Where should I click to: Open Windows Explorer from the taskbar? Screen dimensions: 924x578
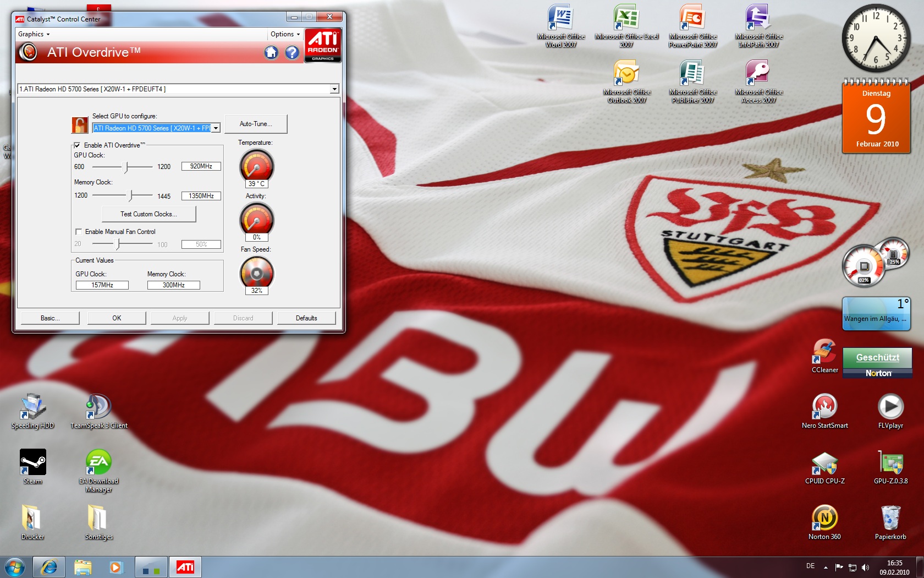[82, 567]
